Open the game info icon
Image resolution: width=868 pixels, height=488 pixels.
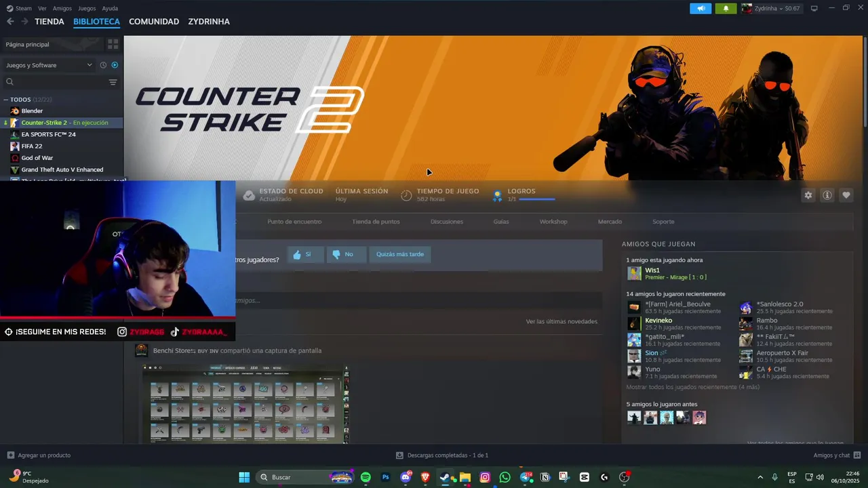[x=827, y=195]
